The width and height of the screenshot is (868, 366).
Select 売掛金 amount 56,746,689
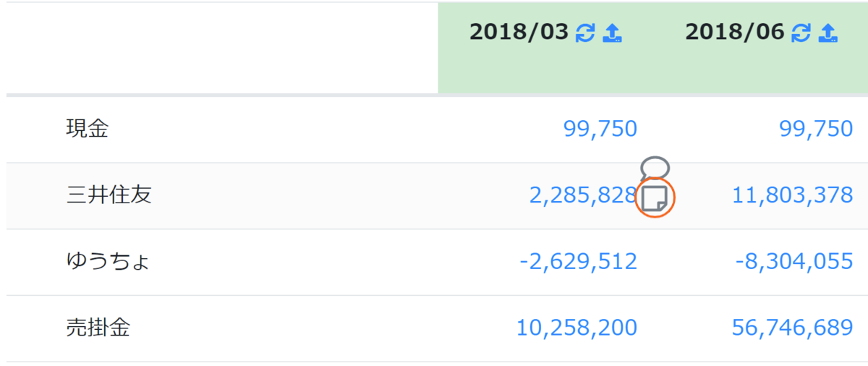pyautogui.click(x=793, y=328)
